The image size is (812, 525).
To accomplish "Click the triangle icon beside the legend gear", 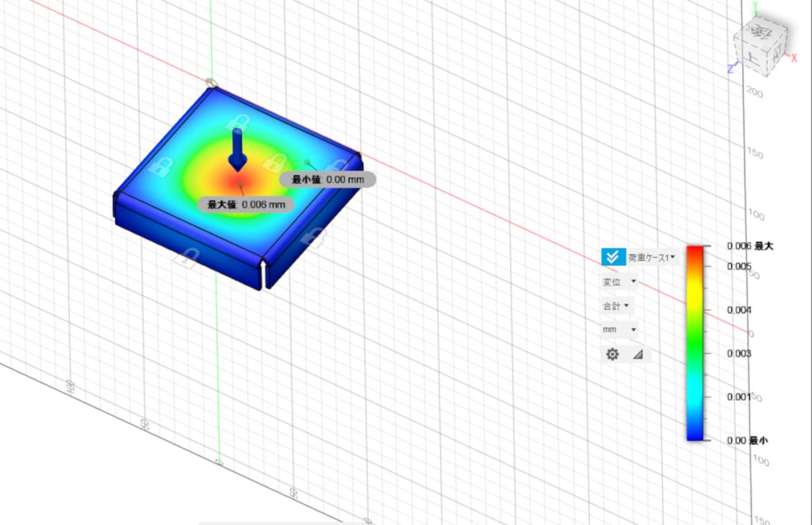I will (638, 354).
